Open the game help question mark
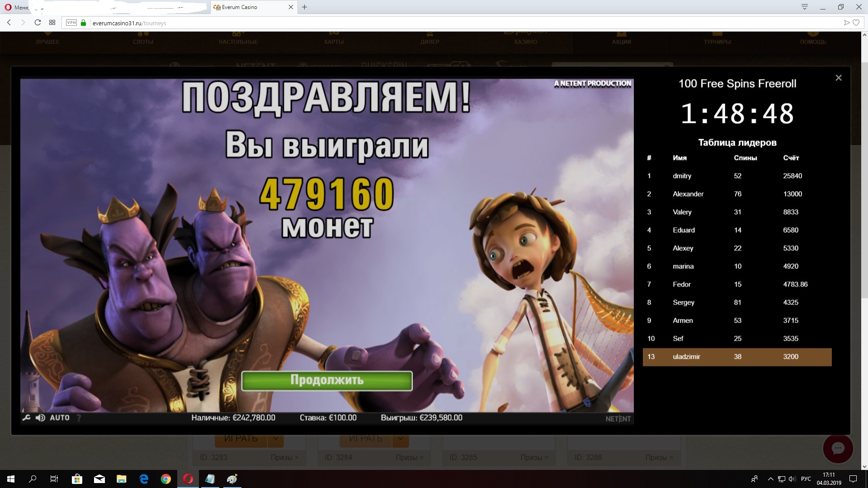 point(79,418)
